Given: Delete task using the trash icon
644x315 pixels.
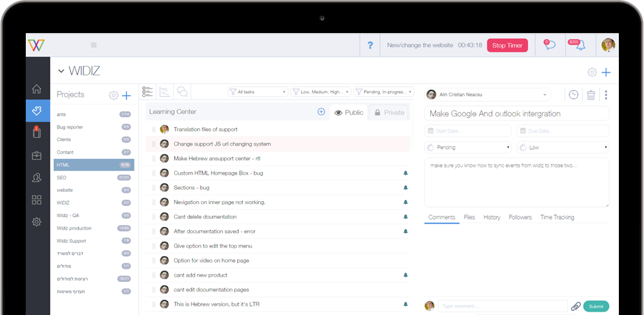Looking at the screenshot, I should click(x=590, y=95).
